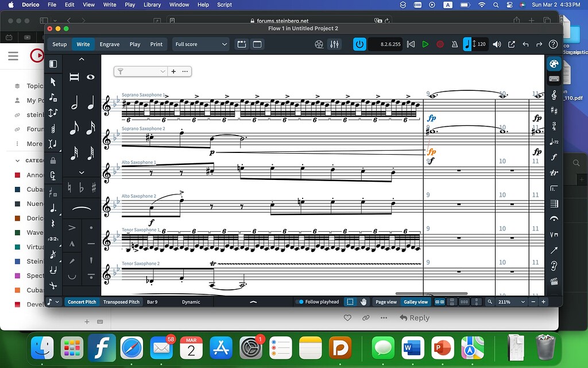This screenshot has width=588, height=368.
Task: Open the Mixer using the faders toolbar icon
Action: coord(335,44)
